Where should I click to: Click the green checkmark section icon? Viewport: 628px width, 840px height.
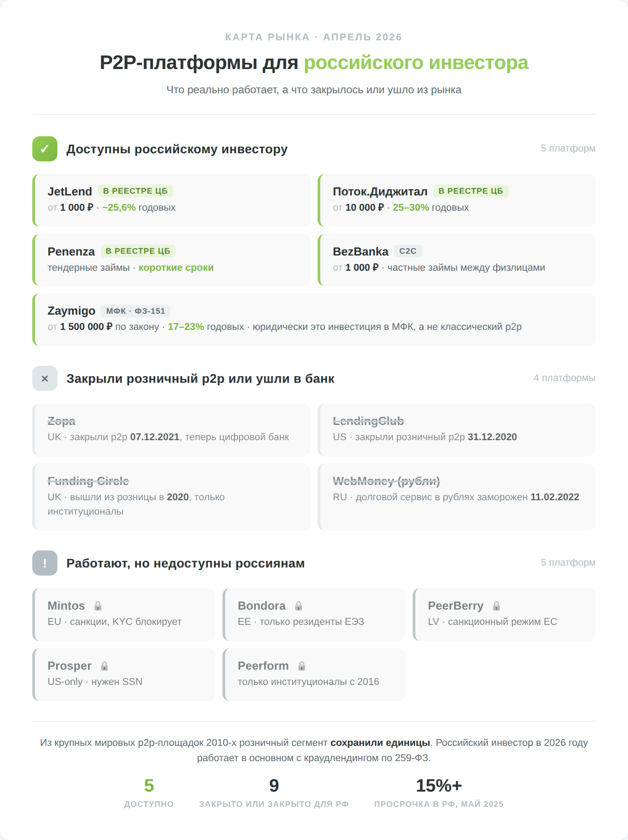click(x=45, y=149)
